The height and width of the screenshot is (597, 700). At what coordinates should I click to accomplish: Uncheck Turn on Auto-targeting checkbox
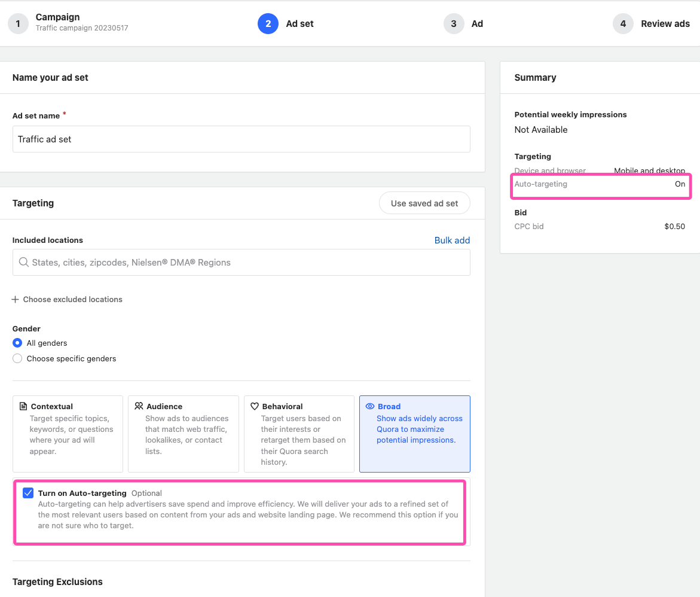coord(28,493)
